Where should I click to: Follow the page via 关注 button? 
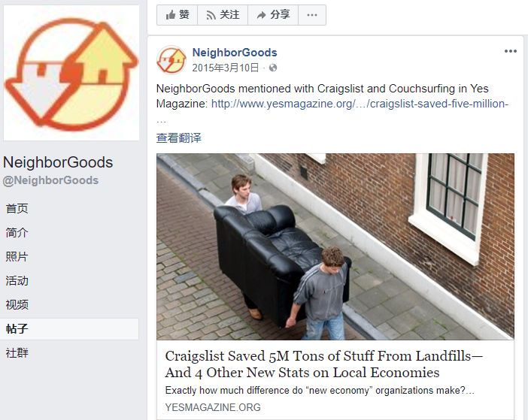tap(223, 15)
